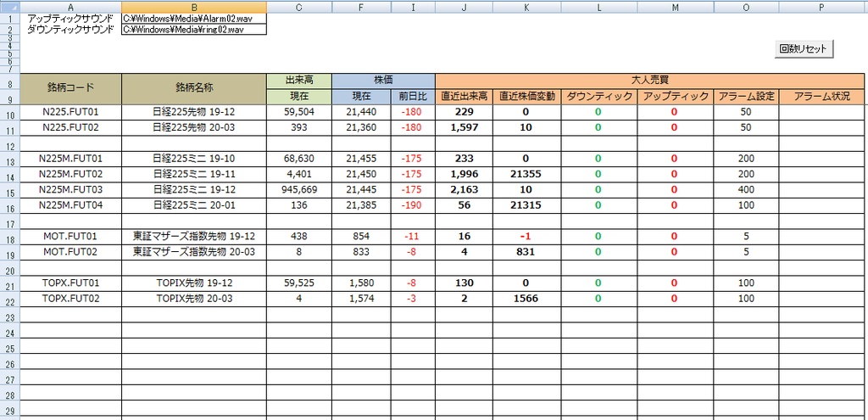Click the アップティック header cell
The width and height of the screenshot is (868, 420).
pyautogui.click(x=676, y=97)
